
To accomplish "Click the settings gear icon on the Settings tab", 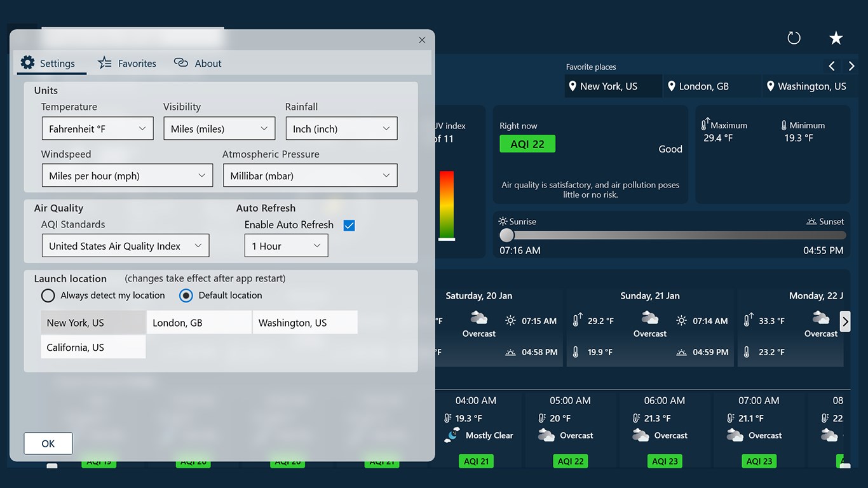I will click(x=27, y=63).
